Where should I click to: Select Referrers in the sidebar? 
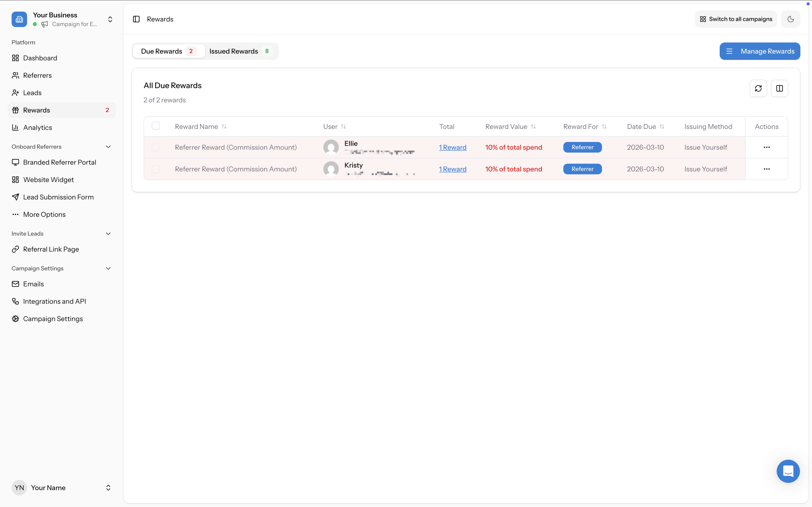coord(38,75)
